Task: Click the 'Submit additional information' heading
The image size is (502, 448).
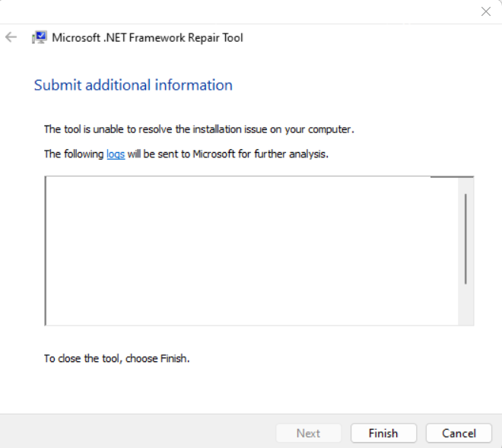Action: coord(133,85)
